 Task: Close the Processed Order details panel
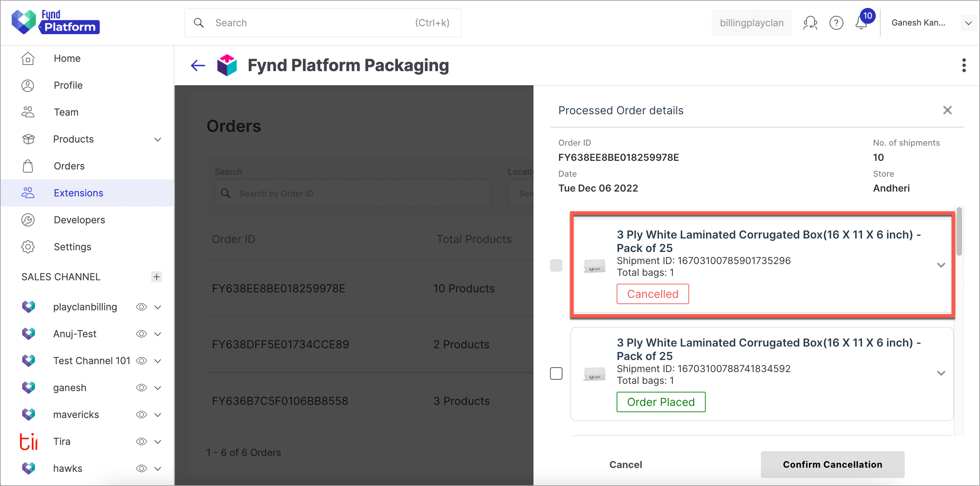tap(947, 110)
